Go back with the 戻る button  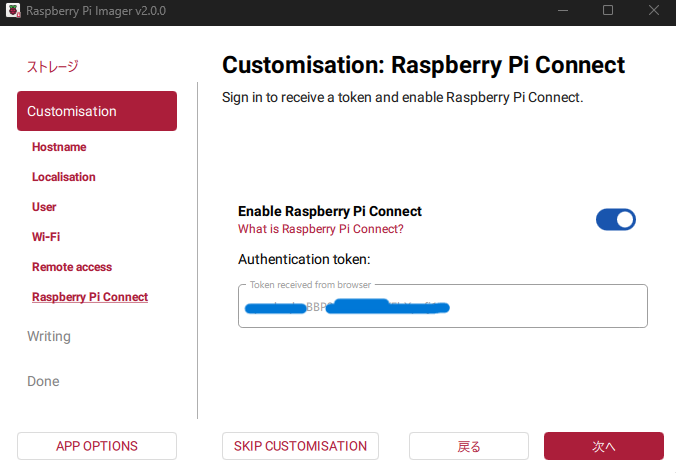point(469,446)
